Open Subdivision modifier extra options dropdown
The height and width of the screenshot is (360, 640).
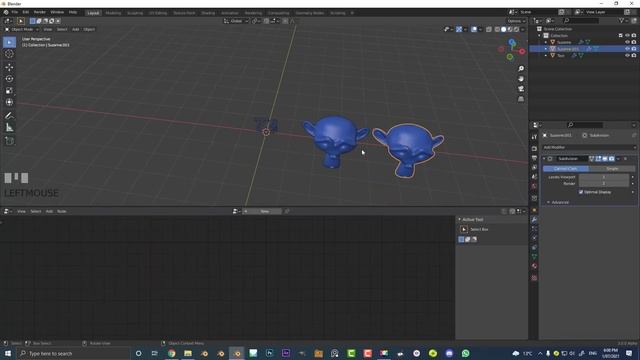pyautogui.click(x=618, y=159)
